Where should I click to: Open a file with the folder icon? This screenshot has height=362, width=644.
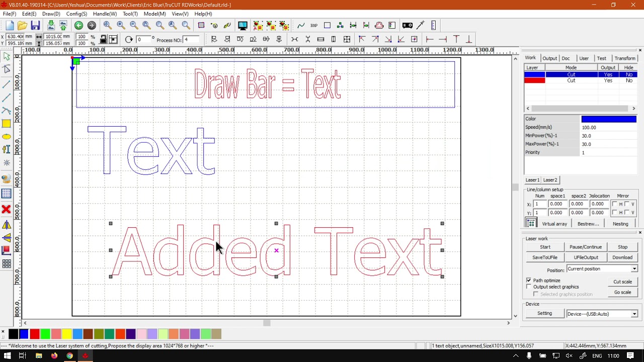click(x=22, y=26)
